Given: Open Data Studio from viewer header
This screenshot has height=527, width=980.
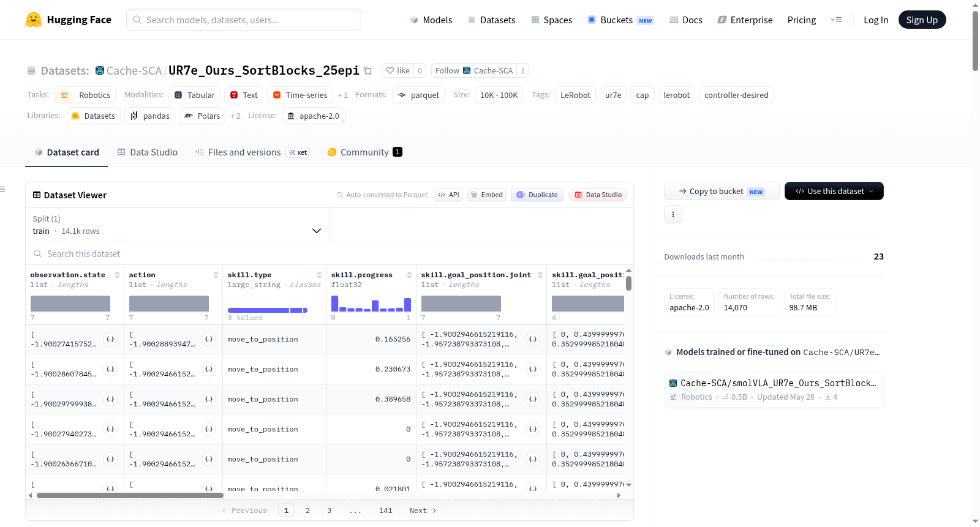Looking at the screenshot, I should click(598, 195).
